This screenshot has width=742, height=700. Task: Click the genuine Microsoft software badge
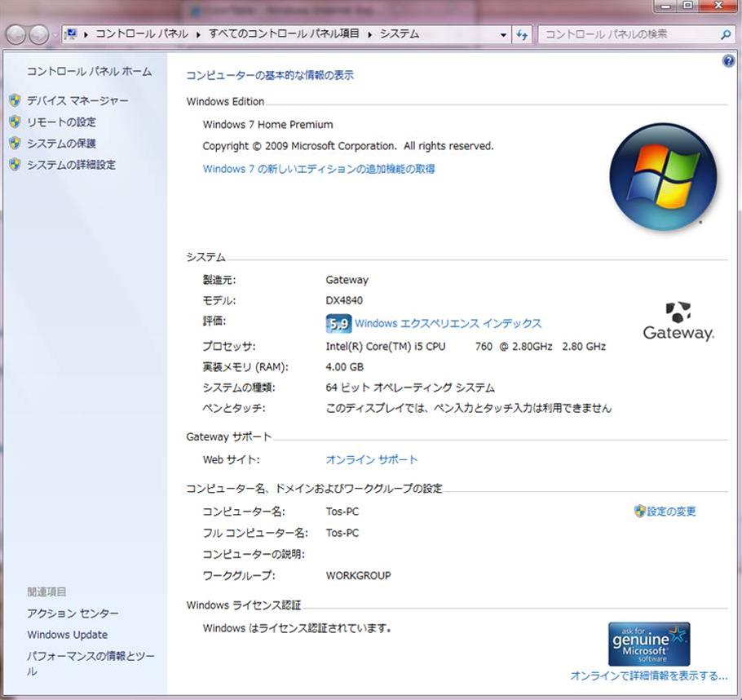click(x=649, y=644)
